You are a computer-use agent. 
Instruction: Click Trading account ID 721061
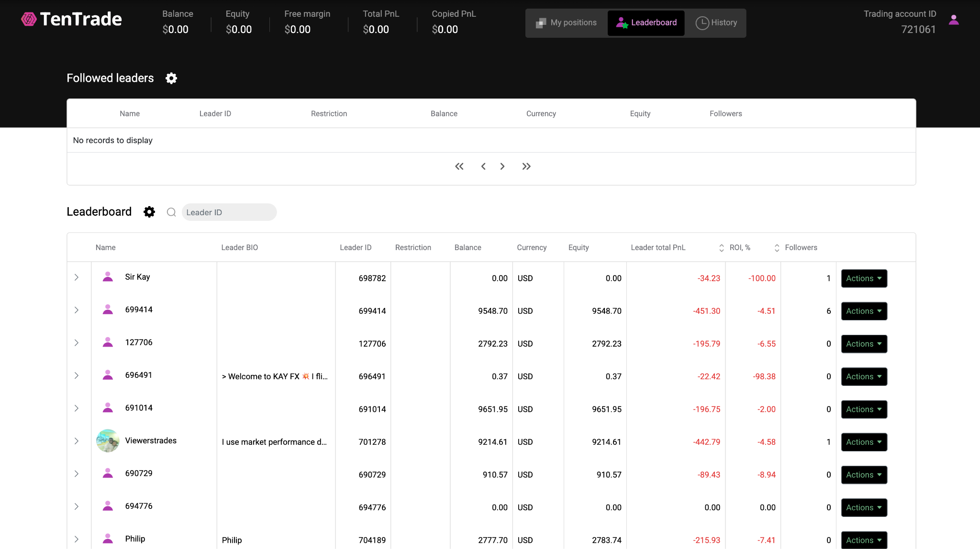click(900, 22)
